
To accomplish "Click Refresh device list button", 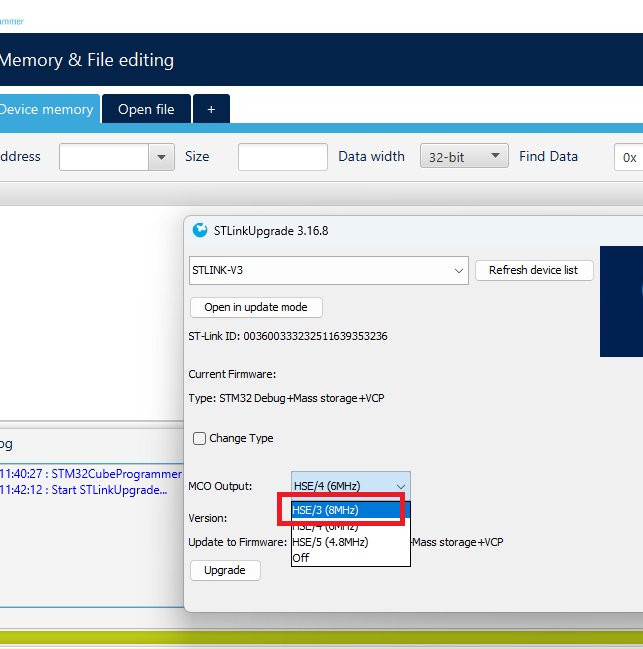I will point(534,270).
